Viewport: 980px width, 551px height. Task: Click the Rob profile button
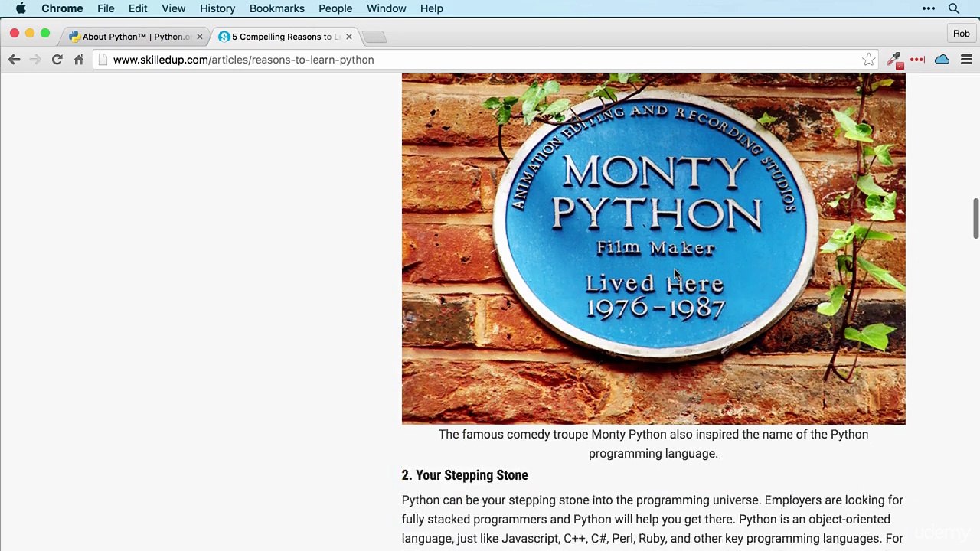961,34
